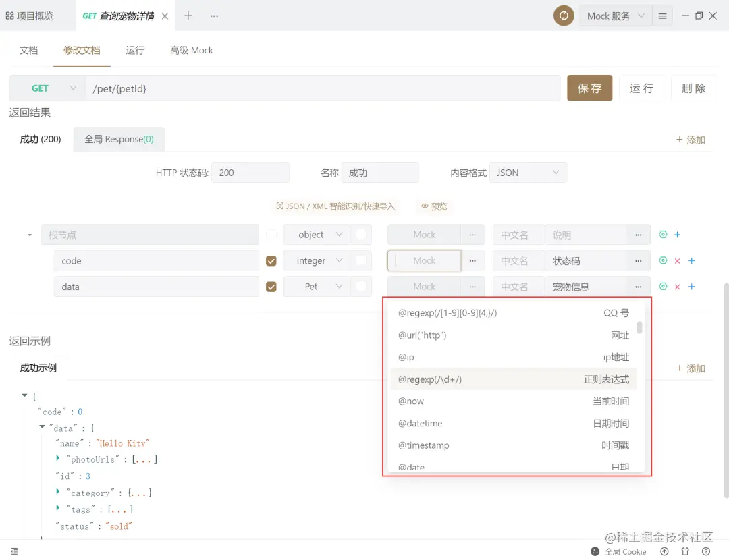Click the main page vertical scrollbar
The width and height of the screenshot is (729, 560).
(726, 391)
